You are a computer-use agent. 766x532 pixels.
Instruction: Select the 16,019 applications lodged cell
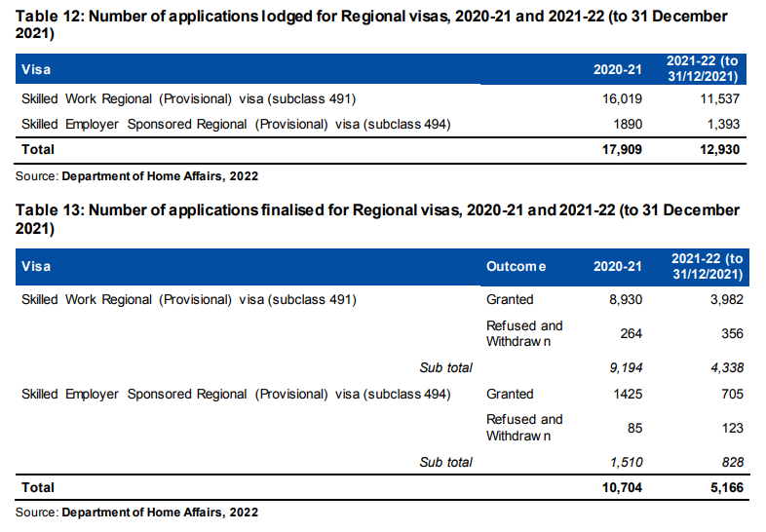pos(623,99)
